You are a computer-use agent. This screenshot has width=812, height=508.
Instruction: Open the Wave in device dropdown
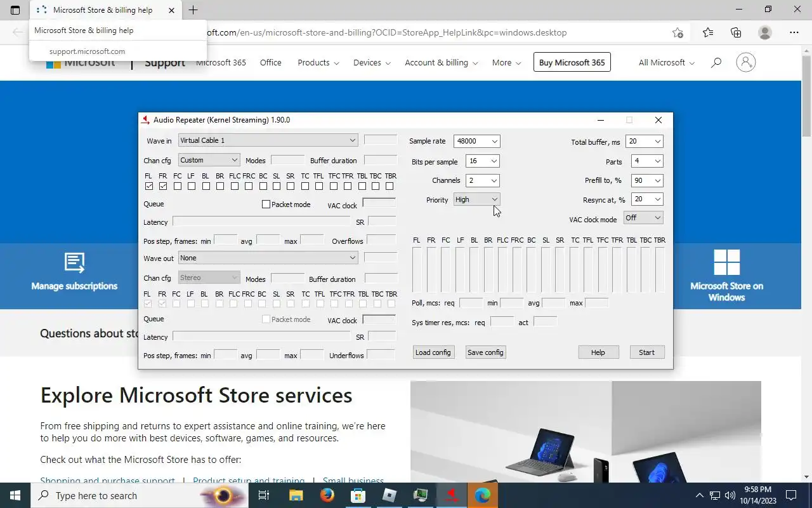click(x=268, y=140)
